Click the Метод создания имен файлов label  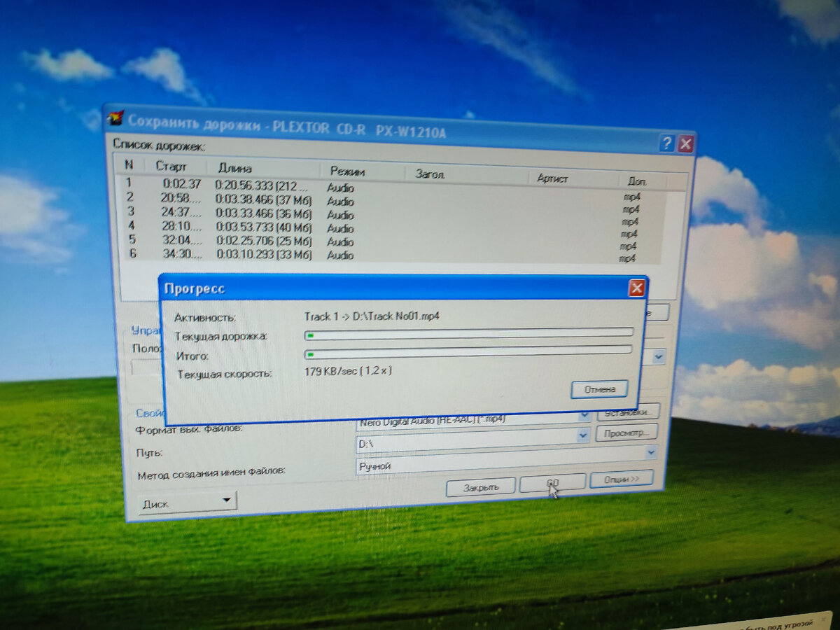[211, 472]
